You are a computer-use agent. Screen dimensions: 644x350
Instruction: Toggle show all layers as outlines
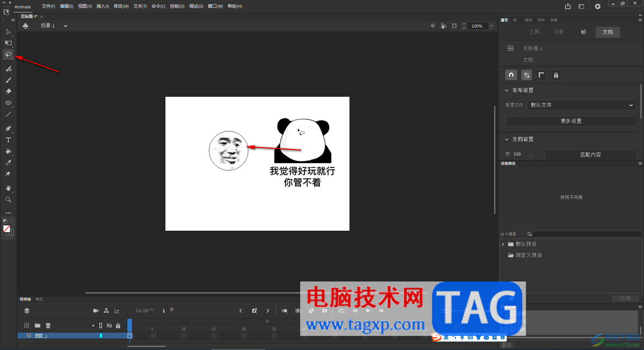click(101, 325)
